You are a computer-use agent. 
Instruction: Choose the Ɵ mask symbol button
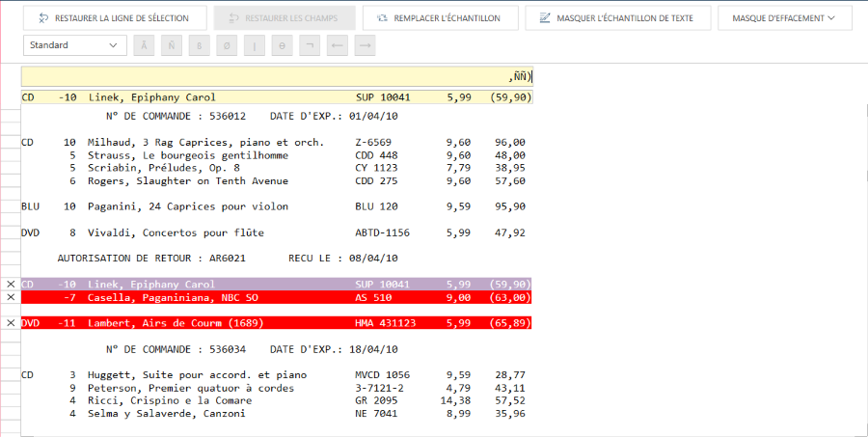pos(282,45)
